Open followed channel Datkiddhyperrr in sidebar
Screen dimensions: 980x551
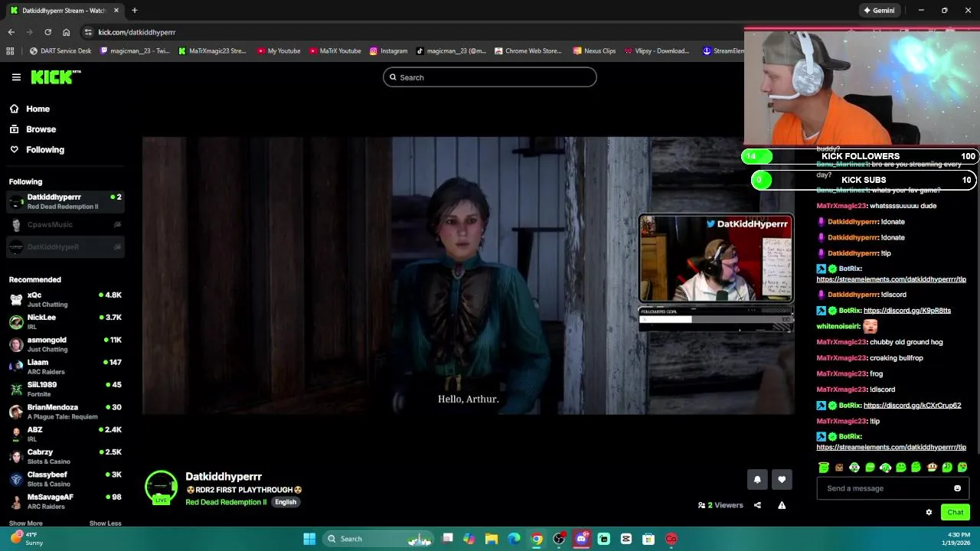[x=65, y=201]
